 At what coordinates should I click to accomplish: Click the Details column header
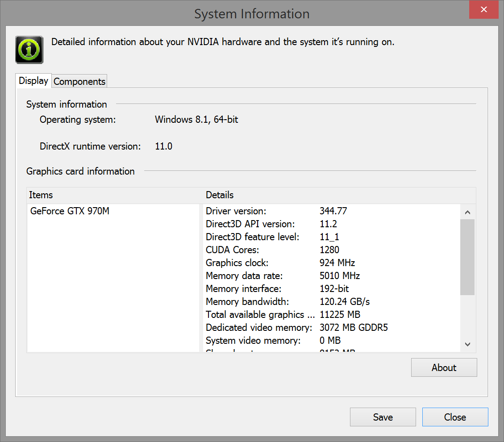[220, 195]
